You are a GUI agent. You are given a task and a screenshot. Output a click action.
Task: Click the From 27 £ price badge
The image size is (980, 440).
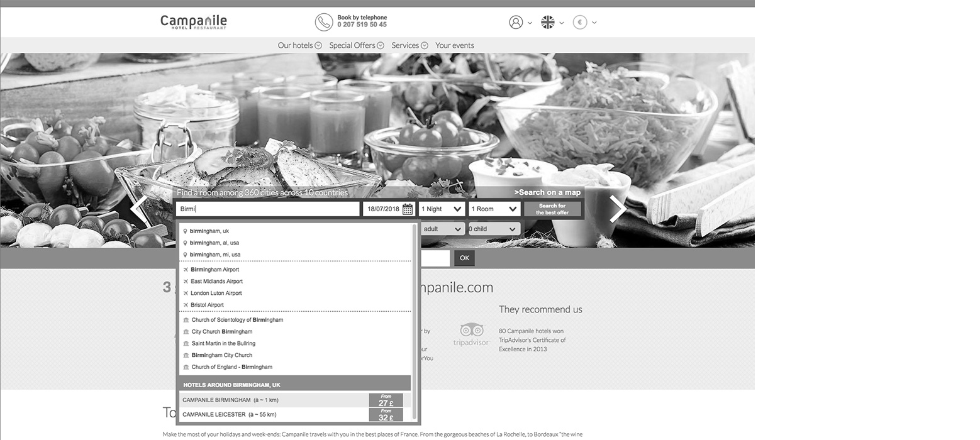386,400
